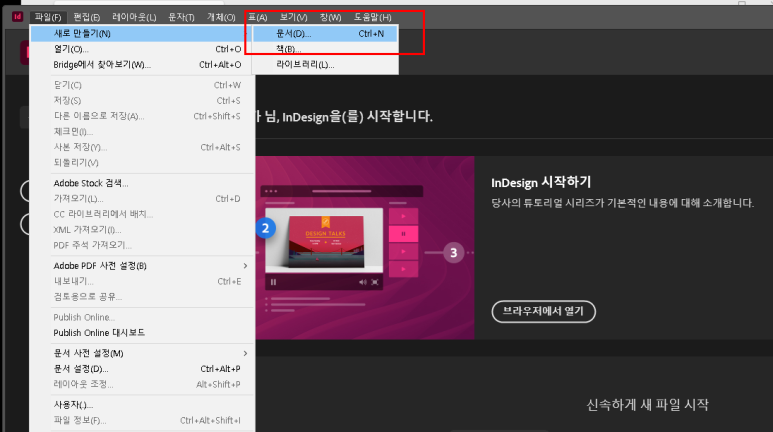This screenshot has height=432, width=773.
Task: Click the InDesign 시작하기 heading
Action: pyautogui.click(x=541, y=182)
